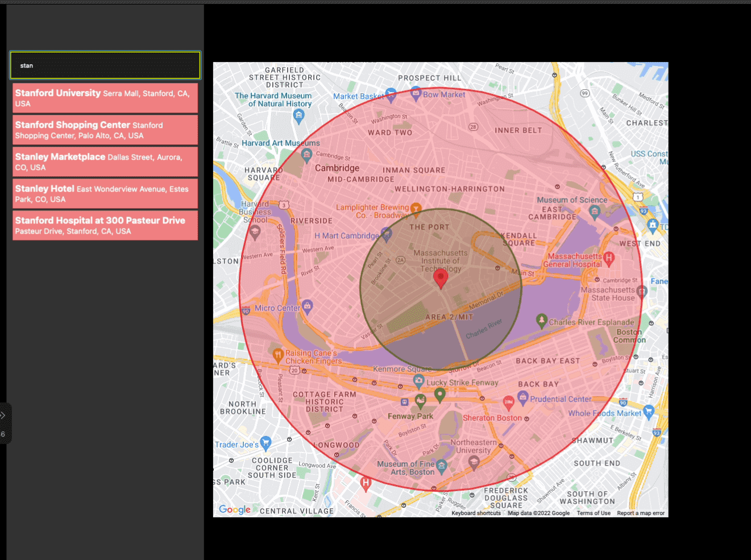The height and width of the screenshot is (560, 751).
Task: Open the map Terms of Use link
Action: 594,513
